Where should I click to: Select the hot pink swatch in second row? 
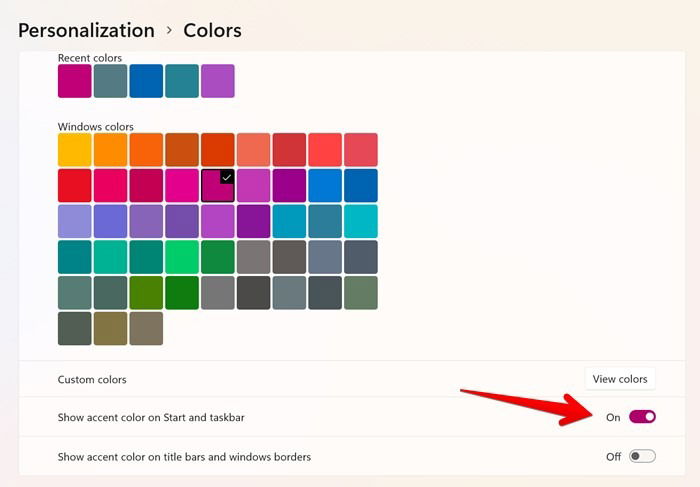click(182, 185)
